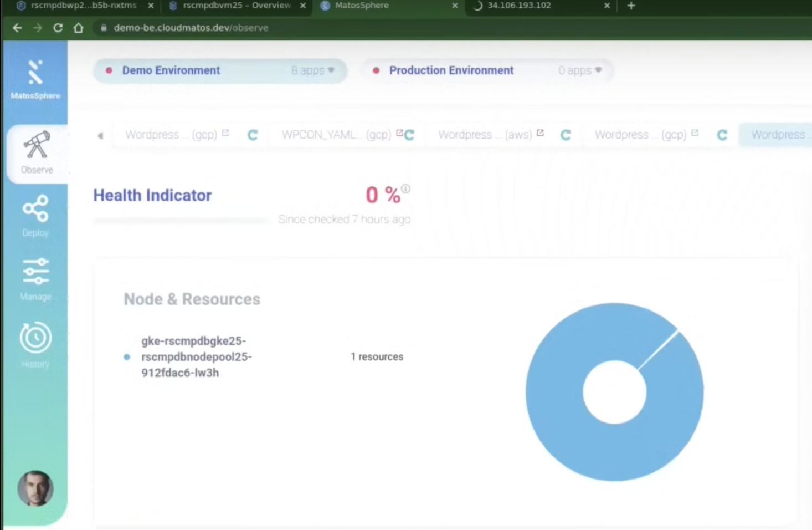This screenshot has width=812, height=530.
Task: Switch to the rscmpdbwp2 browser tab
Action: (83, 6)
